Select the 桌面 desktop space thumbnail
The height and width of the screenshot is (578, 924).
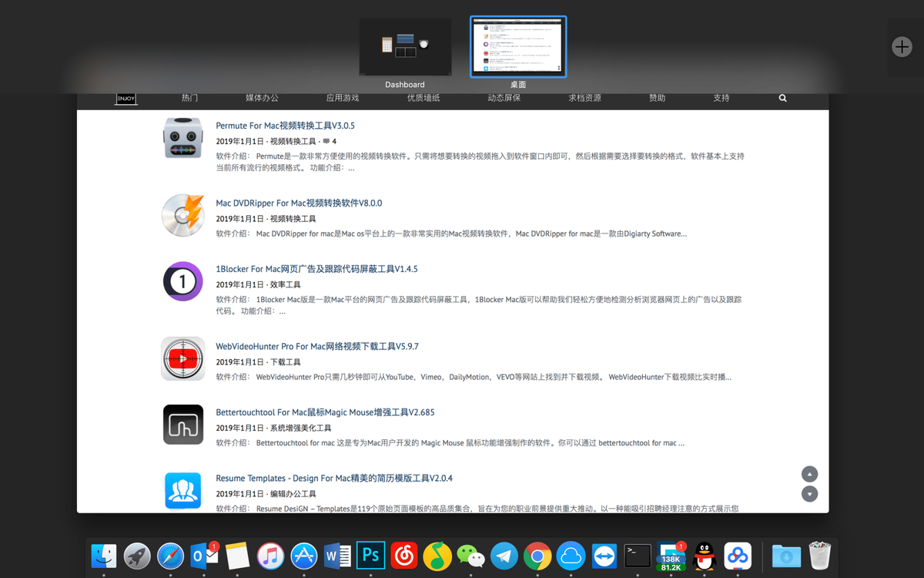tap(518, 47)
